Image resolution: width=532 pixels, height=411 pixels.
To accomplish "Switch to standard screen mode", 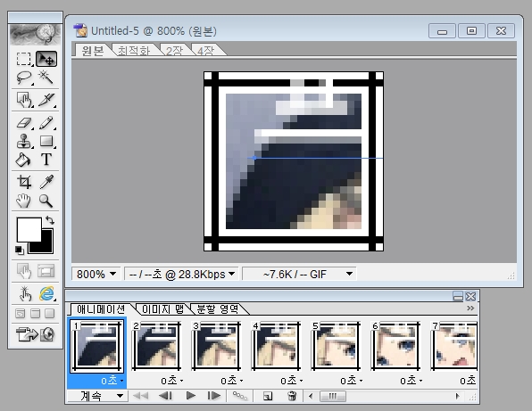I will coord(20,314).
